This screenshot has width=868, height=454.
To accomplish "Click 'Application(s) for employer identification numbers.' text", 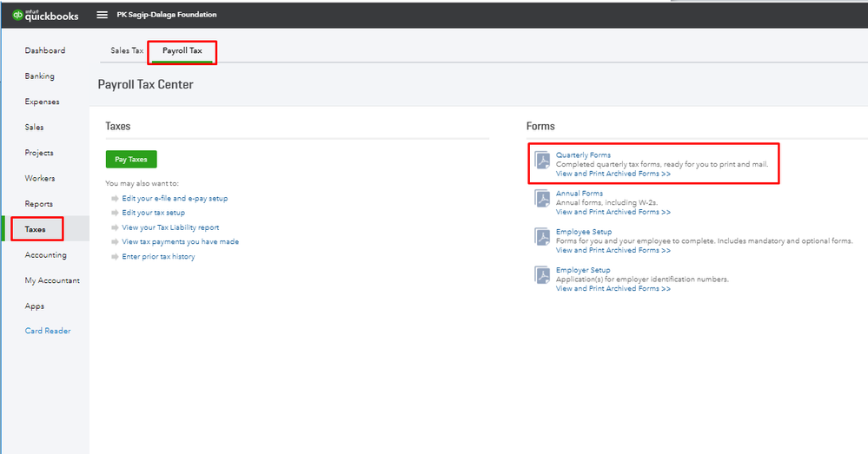I will click(x=642, y=280).
